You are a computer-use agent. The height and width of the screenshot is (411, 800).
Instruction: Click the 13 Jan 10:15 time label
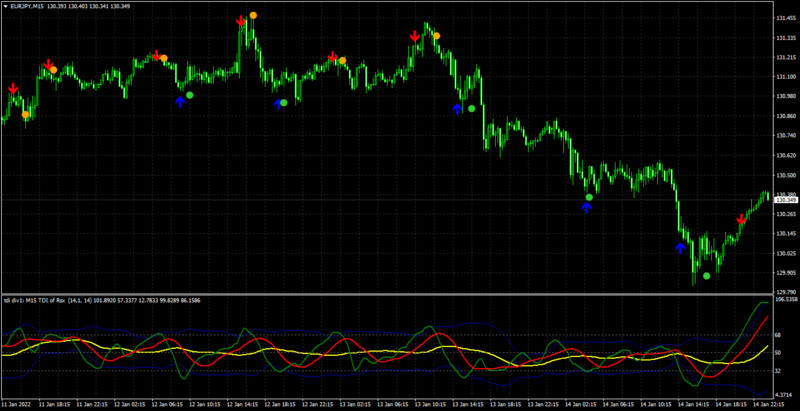click(432, 402)
